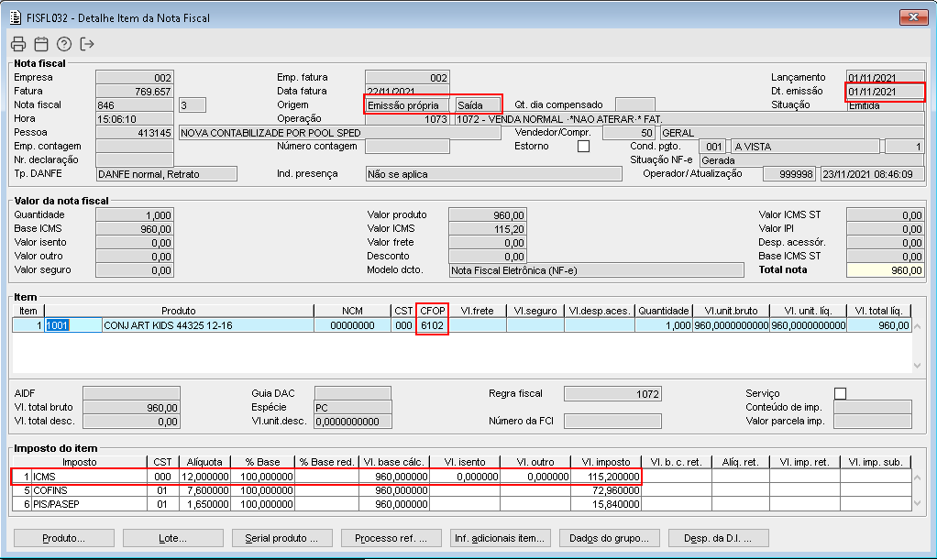Click Tp. DANFE field DANFE normal, Retrato

click(x=166, y=174)
